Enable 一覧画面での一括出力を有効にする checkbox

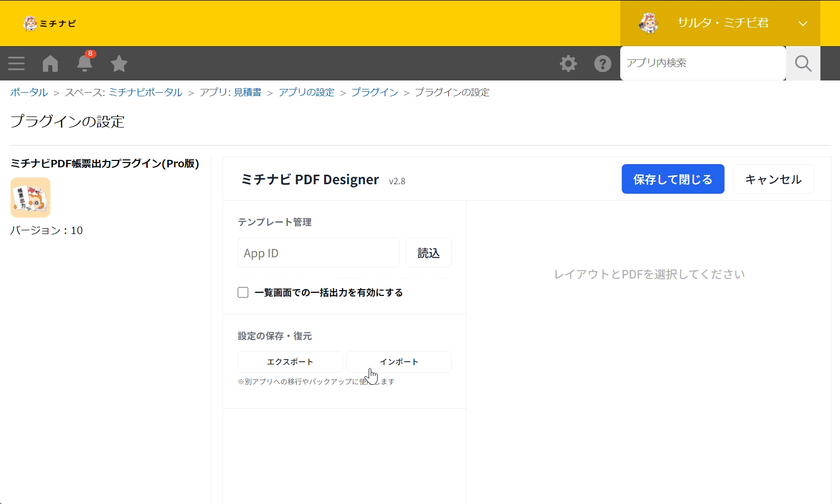[243, 292]
